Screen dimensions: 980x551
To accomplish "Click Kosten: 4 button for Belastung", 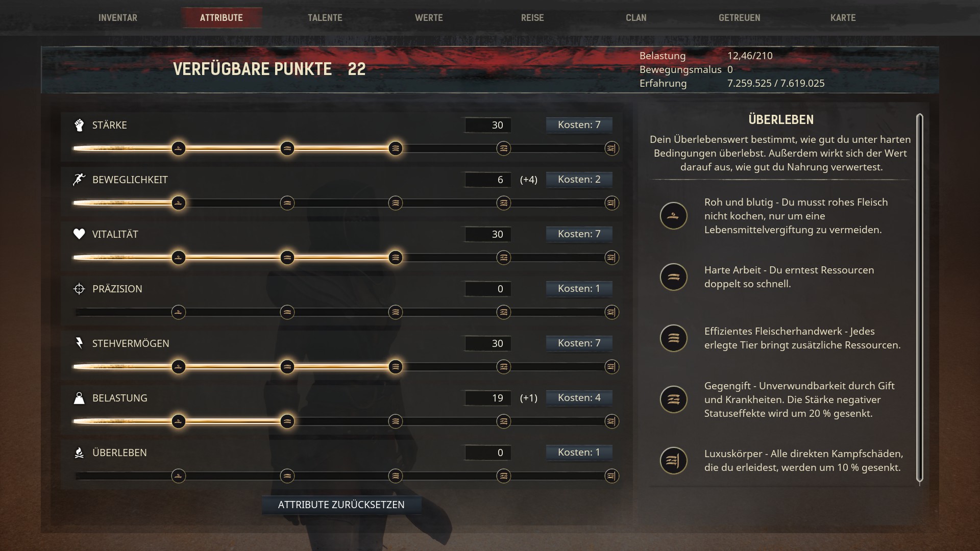I will pyautogui.click(x=579, y=397).
